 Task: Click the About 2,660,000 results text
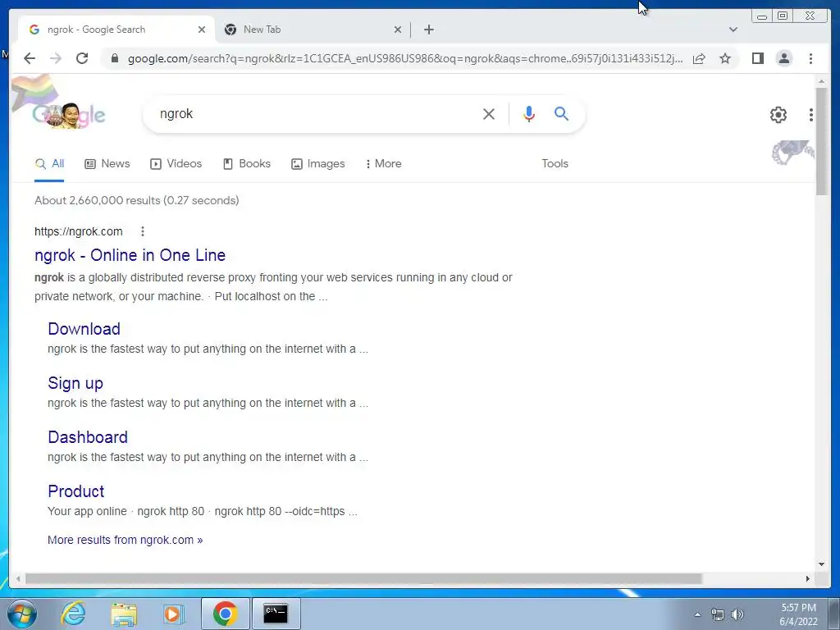tap(137, 200)
